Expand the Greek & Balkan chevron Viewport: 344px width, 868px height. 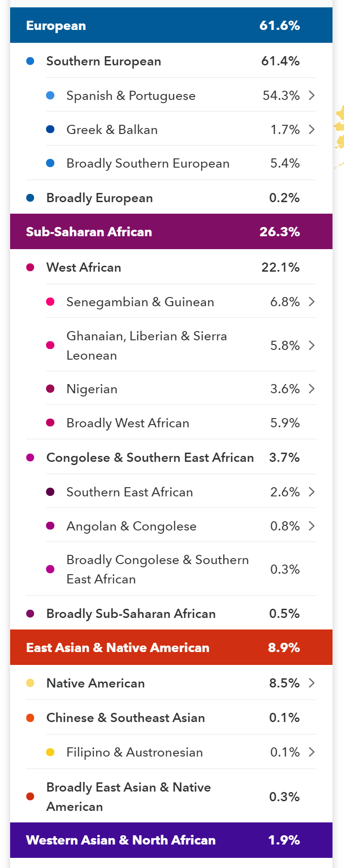coord(312,129)
